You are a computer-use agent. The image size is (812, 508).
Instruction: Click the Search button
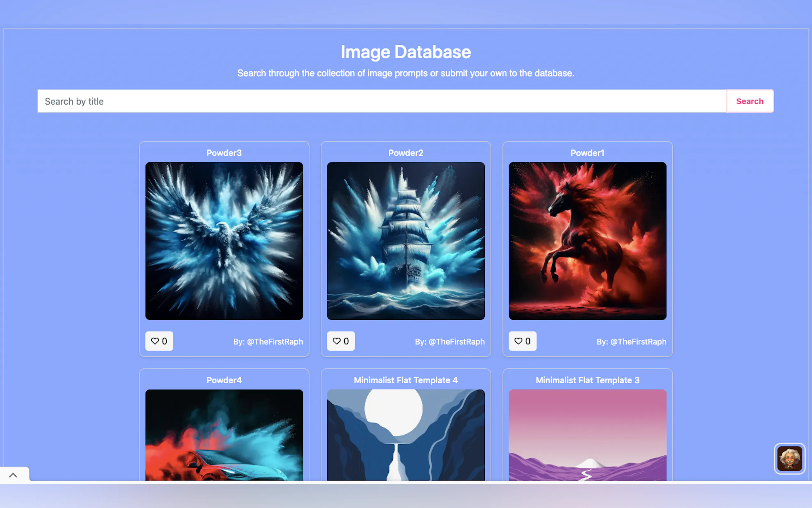750,101
